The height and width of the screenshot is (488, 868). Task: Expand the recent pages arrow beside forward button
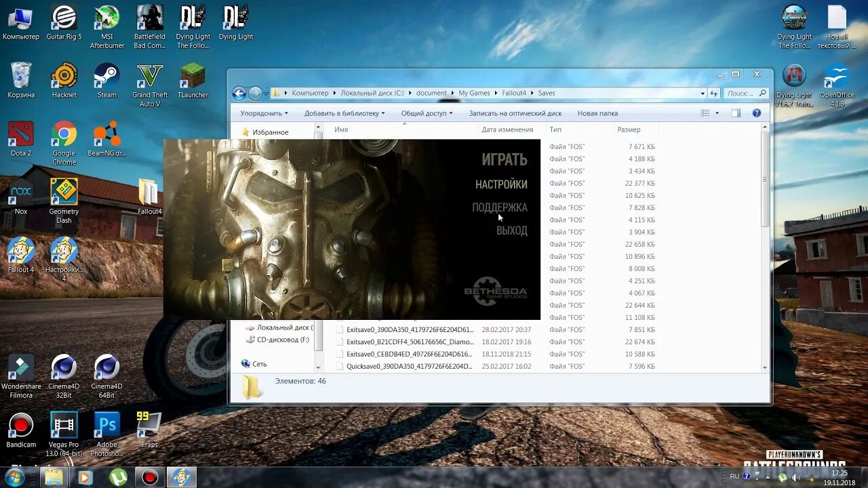click(x=267, y=94)
